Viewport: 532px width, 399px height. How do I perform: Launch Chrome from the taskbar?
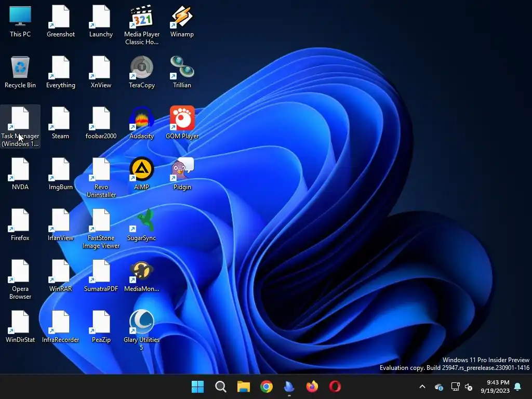tap(267, 387)
